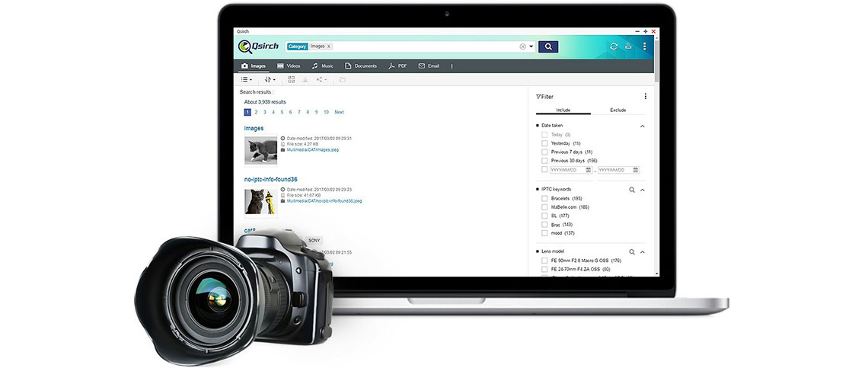The image size is (868, 368).
Task: Open the list view mode dropdown
Action: 247,79
